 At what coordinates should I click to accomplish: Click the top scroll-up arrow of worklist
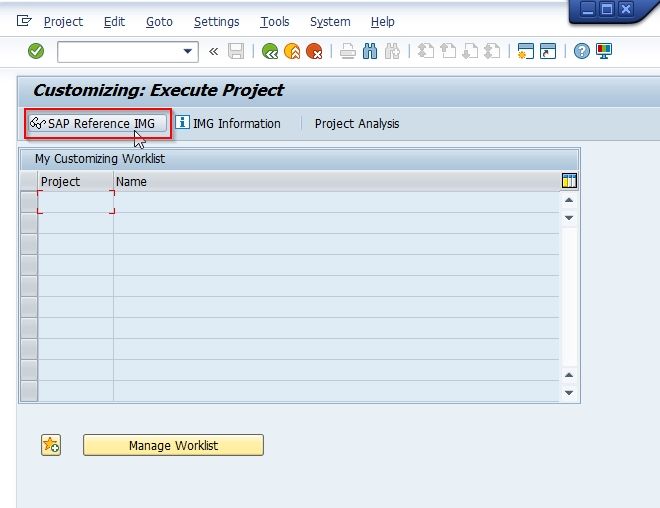(569, 200)
